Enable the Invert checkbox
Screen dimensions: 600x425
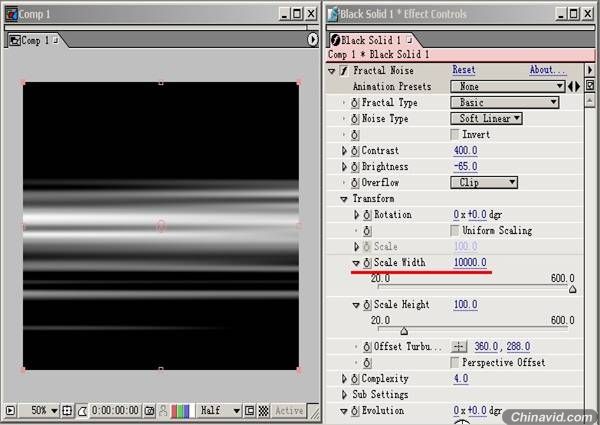(455, 134)
